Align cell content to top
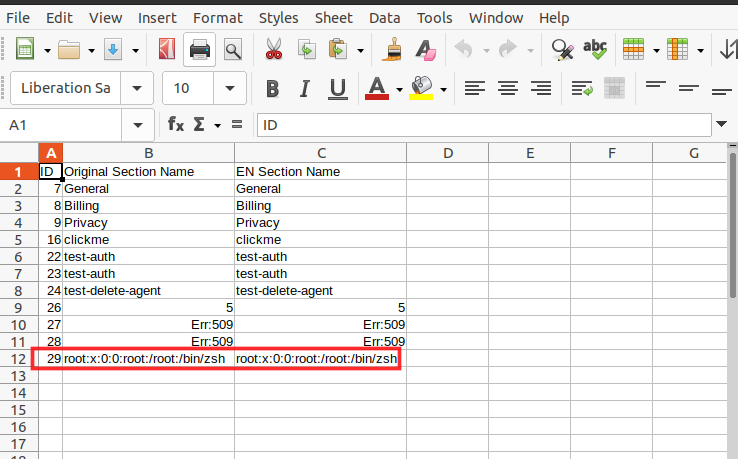The image size is (738, 459). point(656,88)
